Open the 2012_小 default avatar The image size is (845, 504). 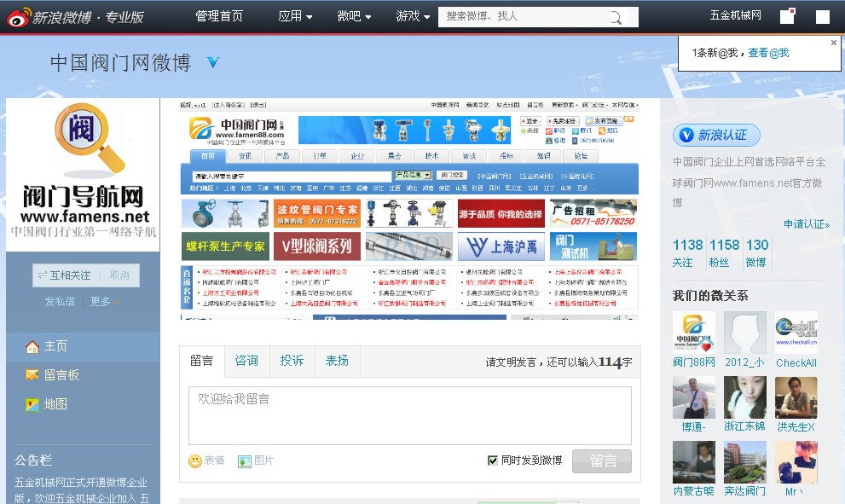pos(744,332)
